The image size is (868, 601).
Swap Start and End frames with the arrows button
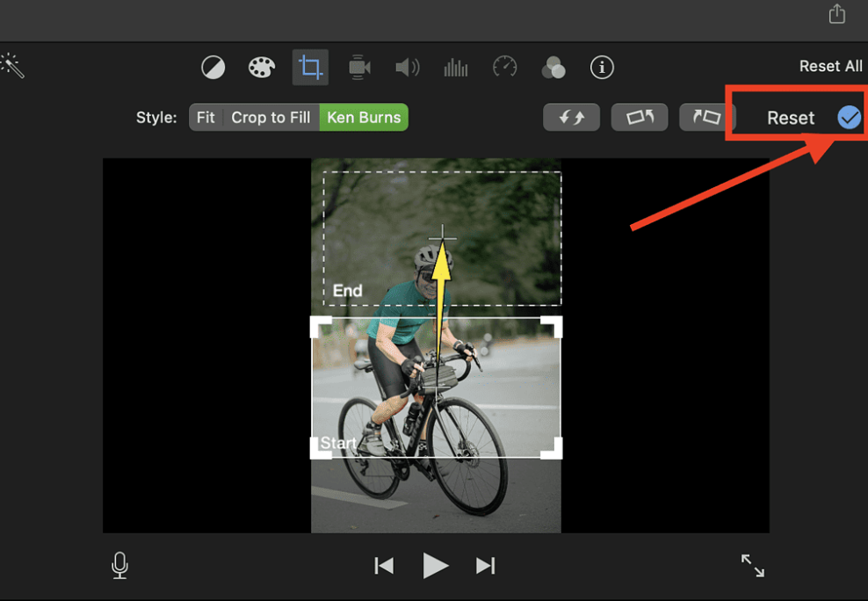click(x=571, y=117)
